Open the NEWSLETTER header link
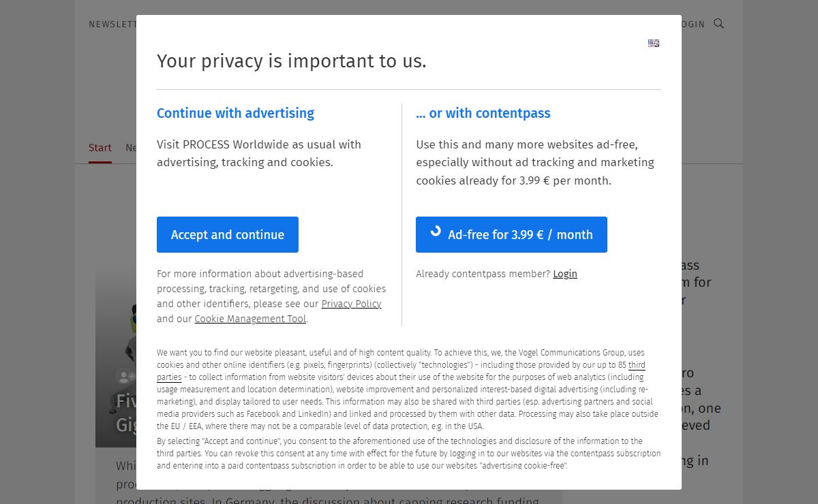The width and height of the screenshot is (818, 504). coord(112,24)
